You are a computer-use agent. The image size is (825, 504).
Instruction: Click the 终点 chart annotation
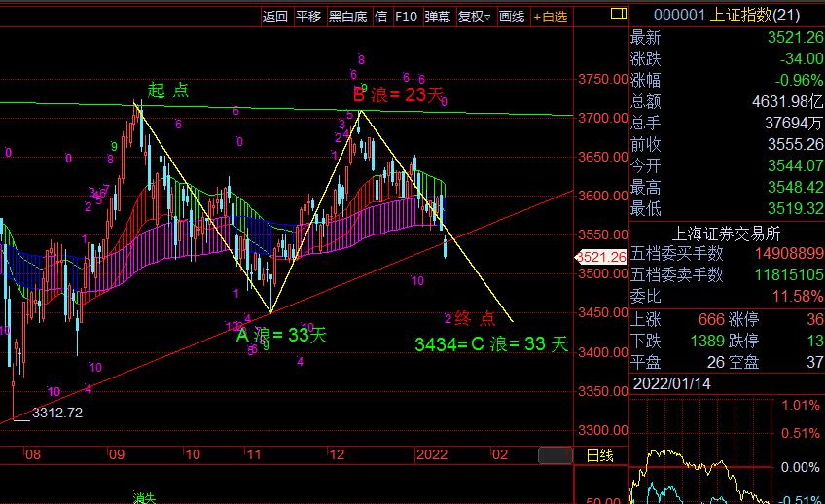click(x=475, y=318)
